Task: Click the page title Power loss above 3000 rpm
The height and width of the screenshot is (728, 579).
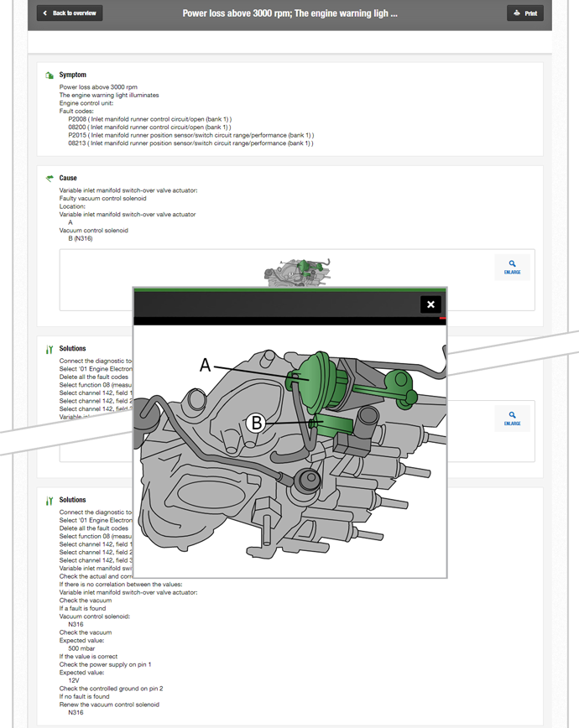Action: pyautogui.click(x=289, y=13)
